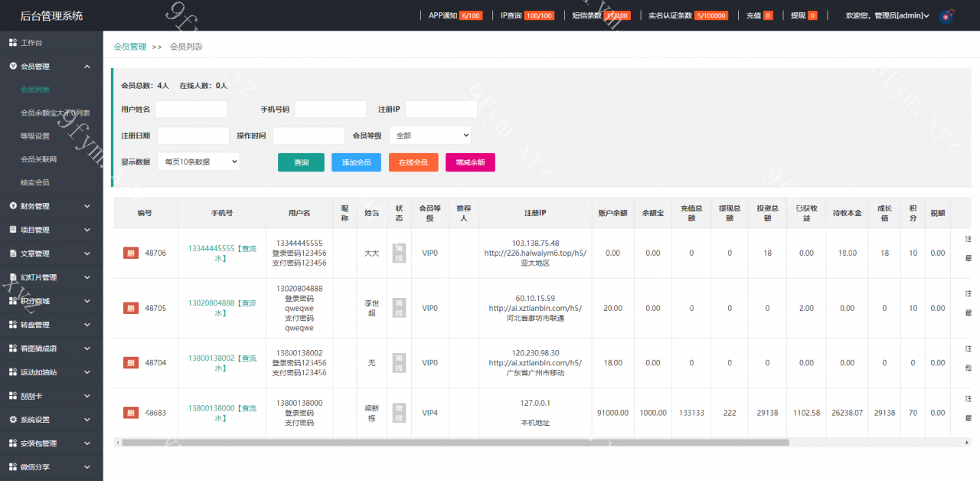Click the table horizontal scrollbar
Image resolution: width=980 pixels, height=481 pixels.
click(x=455, y=442)
